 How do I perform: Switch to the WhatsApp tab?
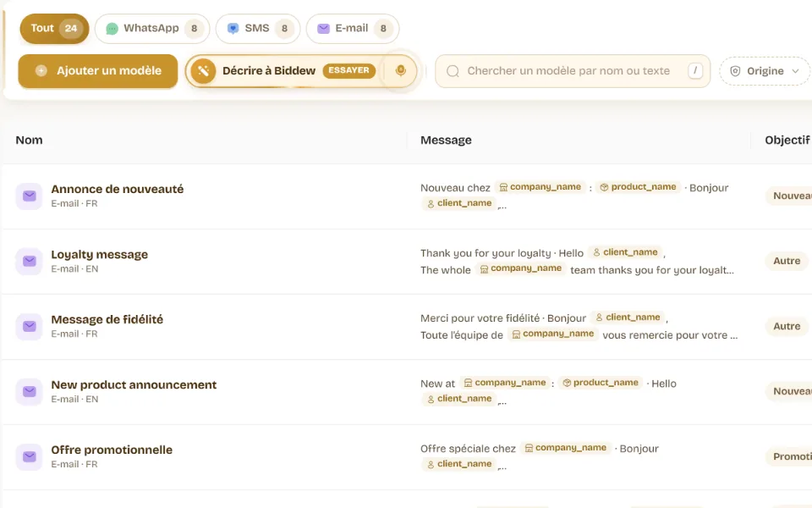[152, 29]
